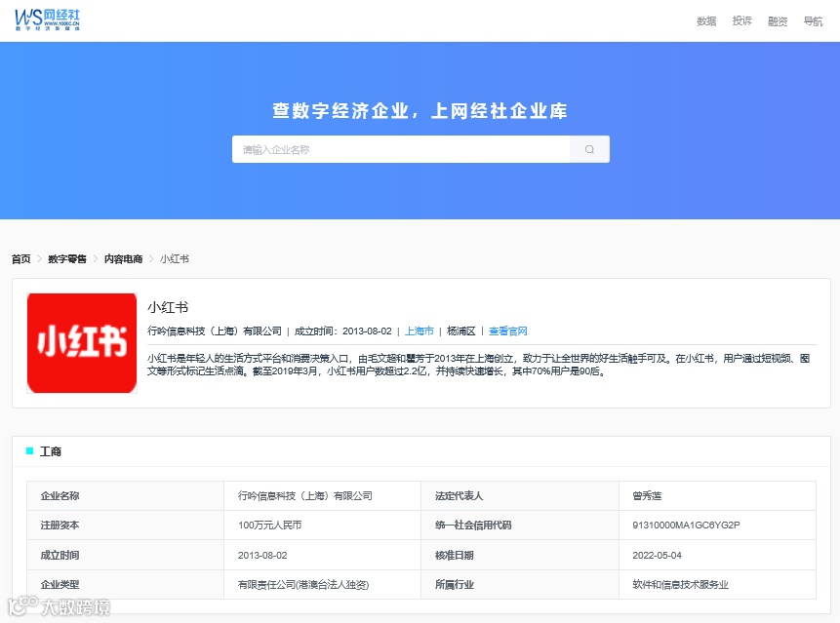
Task: Select the 小红书 company title
Action: coord(168,307)
